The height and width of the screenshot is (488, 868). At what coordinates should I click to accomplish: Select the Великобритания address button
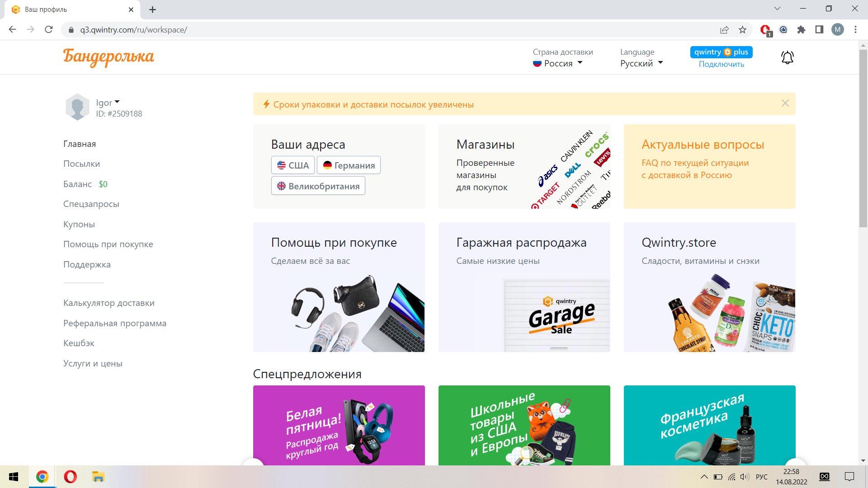(x=318, y=186)
